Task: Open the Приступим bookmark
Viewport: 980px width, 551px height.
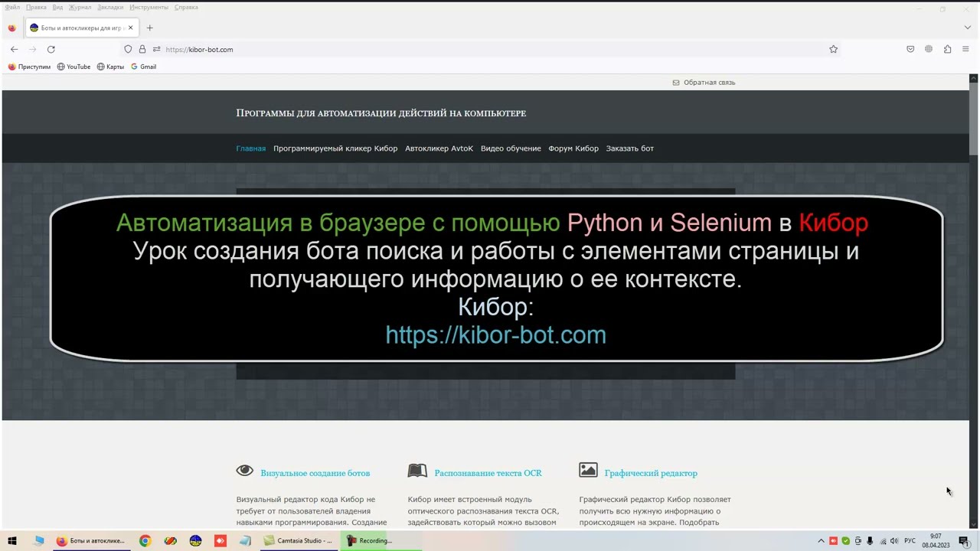Action: 29,67
